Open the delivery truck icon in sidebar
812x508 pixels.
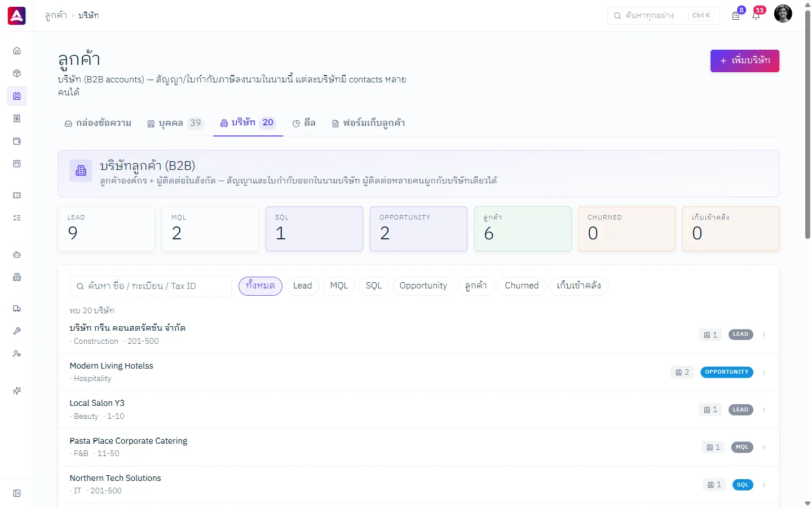(17, 309)
